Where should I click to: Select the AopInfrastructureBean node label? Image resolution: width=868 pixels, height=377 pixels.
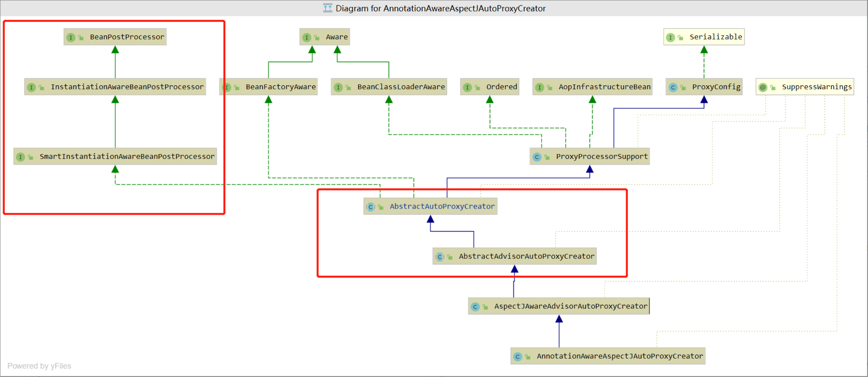tap(604, 87)
